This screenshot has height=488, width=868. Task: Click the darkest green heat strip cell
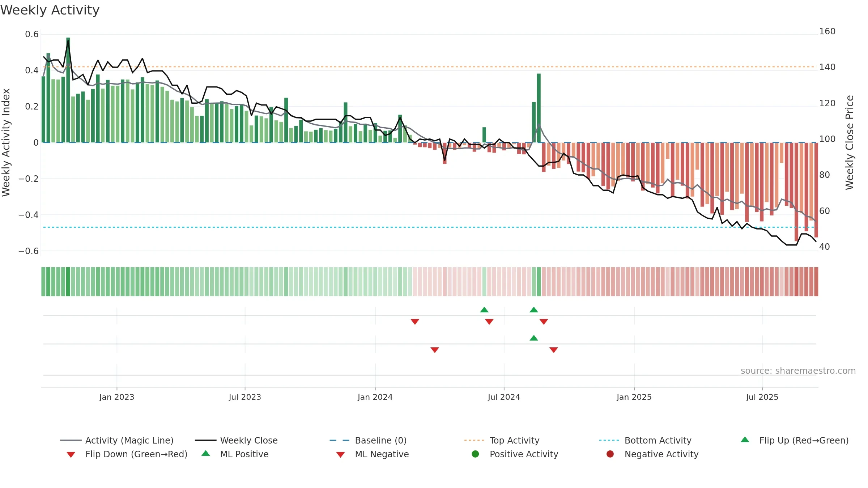68,282
